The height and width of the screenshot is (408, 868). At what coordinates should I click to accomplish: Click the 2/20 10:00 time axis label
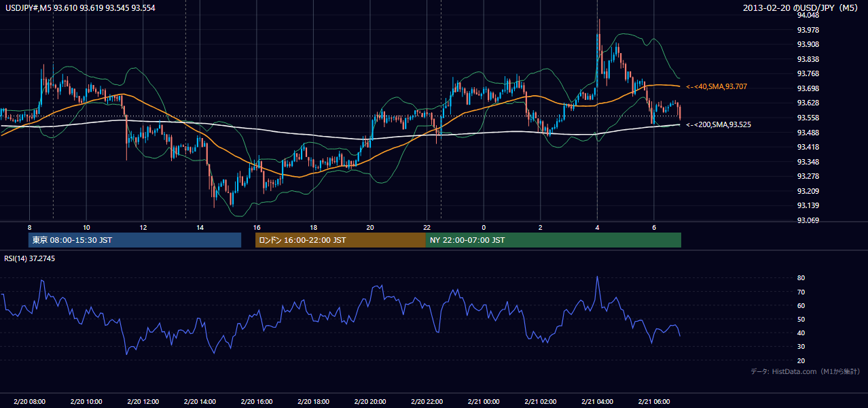(86, 402)
